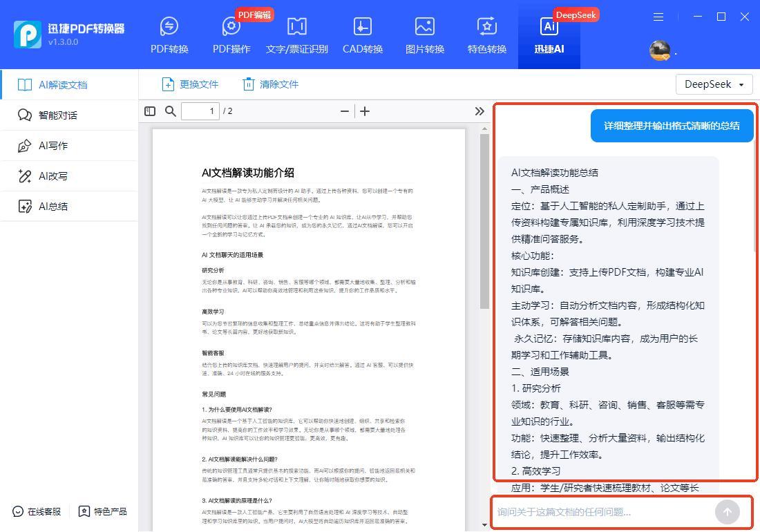The width and height of the screenshot is (760, 532).
Task: Zoom out with the minus icon
Action: [x=344, y=111]
